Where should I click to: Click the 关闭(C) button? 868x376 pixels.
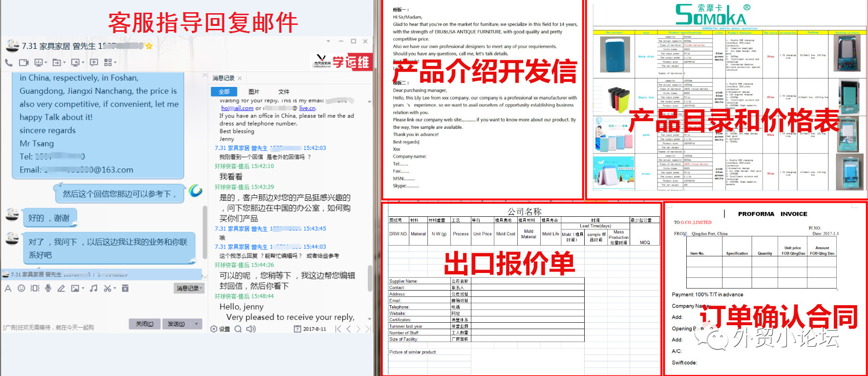tap(145, 324)
